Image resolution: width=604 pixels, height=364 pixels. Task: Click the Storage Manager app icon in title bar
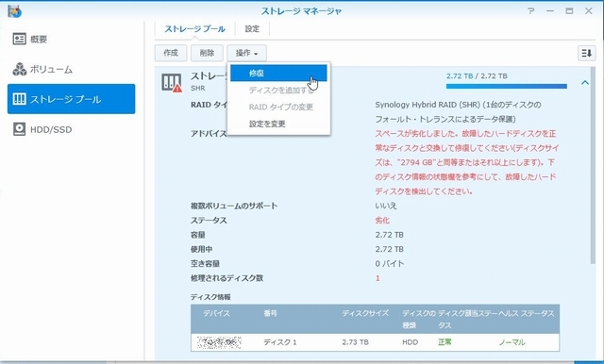pos(15,11)
